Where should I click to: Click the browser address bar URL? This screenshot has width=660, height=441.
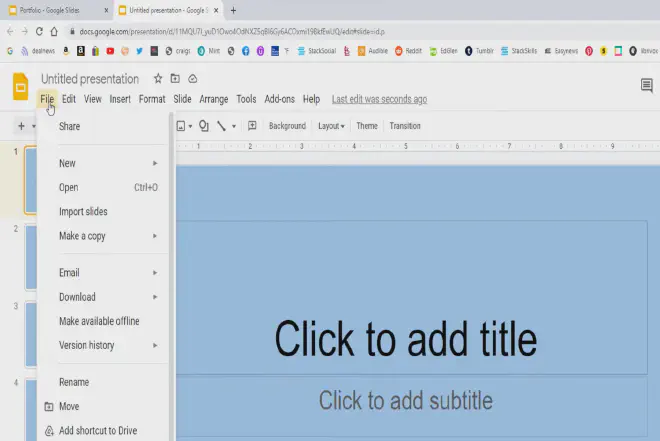click(x=232, y=32)
